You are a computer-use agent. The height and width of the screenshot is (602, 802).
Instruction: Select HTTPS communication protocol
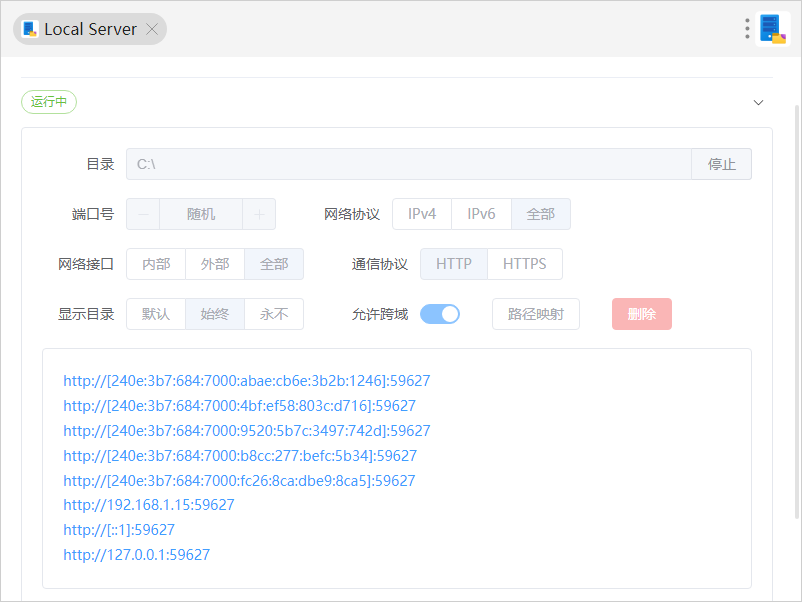tap(524, 263)
